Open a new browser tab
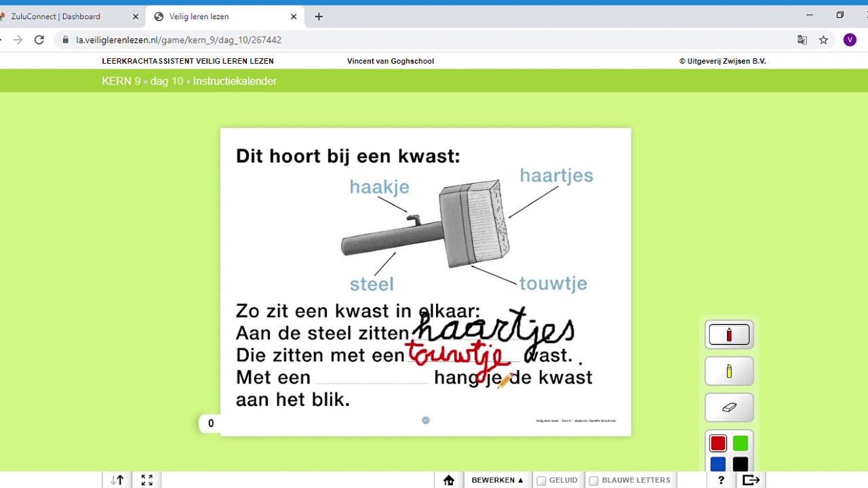The image size is (868, 488). click(319, 16)
